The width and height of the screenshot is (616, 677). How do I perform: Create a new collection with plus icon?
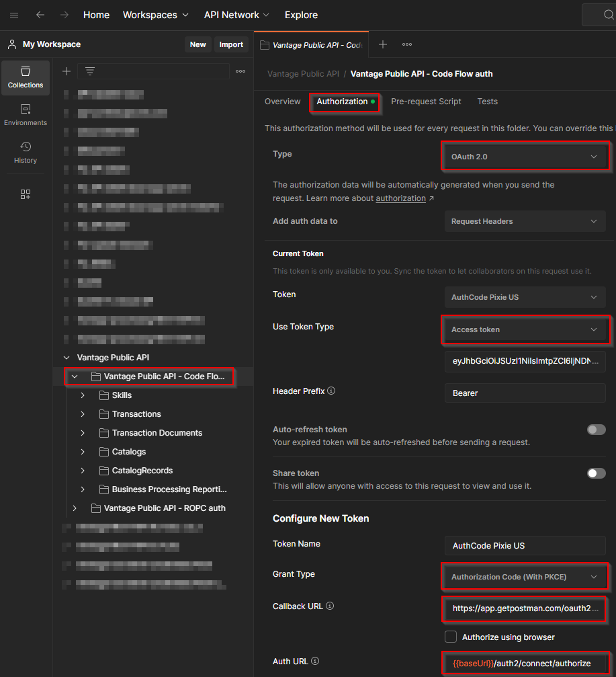point(67,71)
